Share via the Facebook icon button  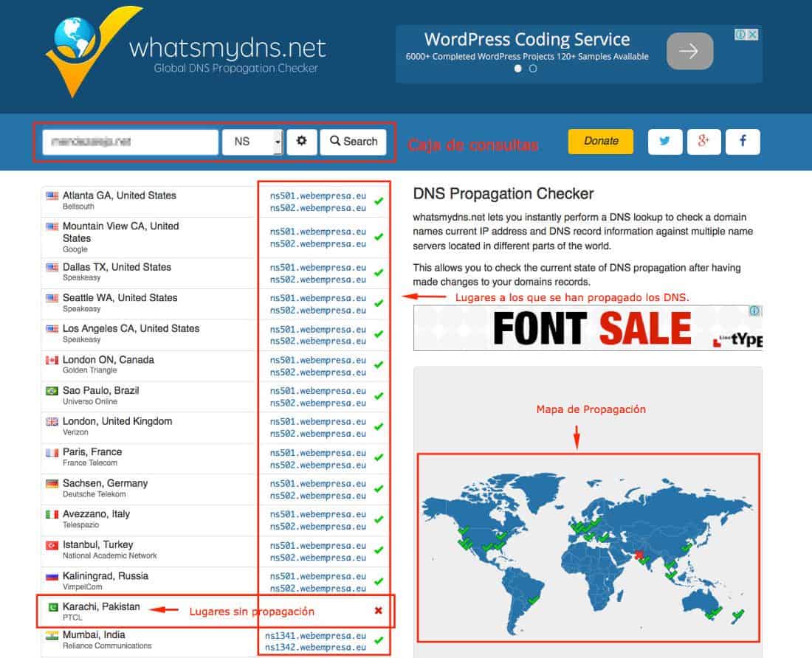pos(743,141)
